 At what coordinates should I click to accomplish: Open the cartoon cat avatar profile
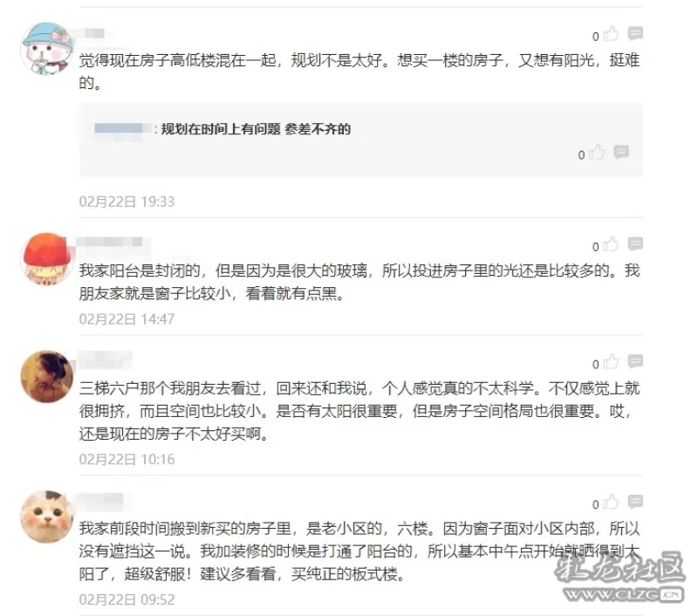click(47, 517)
